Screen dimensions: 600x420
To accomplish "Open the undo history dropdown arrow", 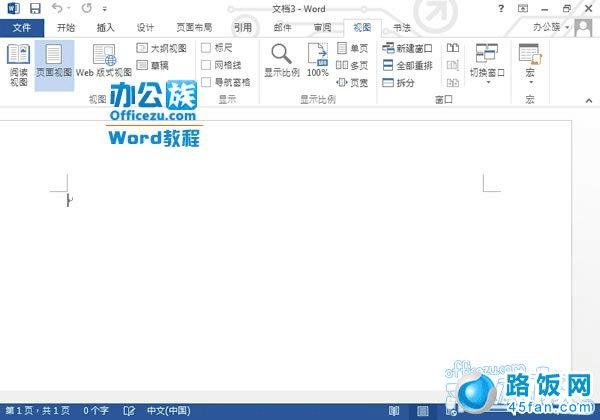I will [x=69, y=8].
